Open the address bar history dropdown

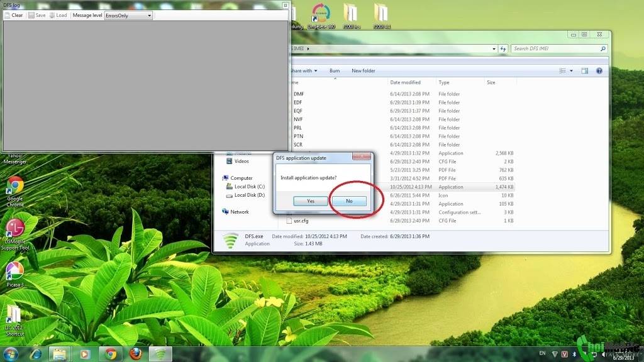click(494, 48)
